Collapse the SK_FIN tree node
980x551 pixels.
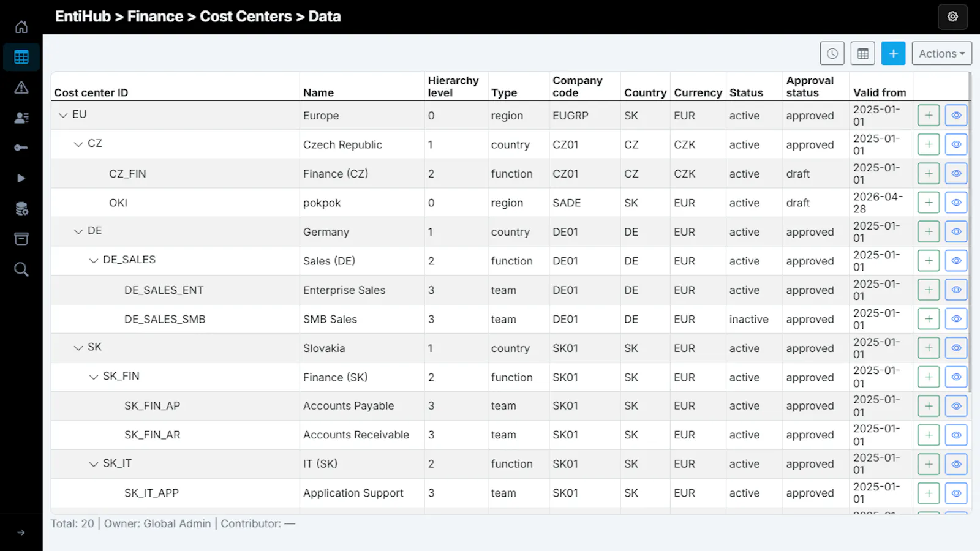[94, 377]
